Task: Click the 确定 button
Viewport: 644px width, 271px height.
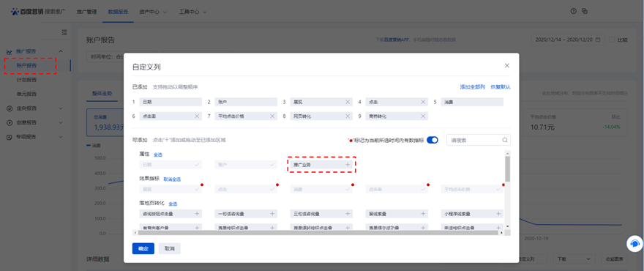Action: (x=143, y=249)
